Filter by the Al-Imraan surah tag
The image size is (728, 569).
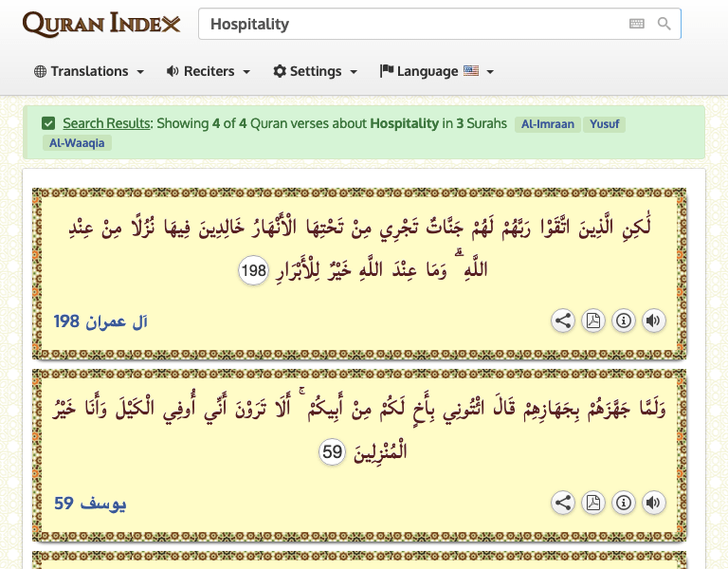[548, 124]
